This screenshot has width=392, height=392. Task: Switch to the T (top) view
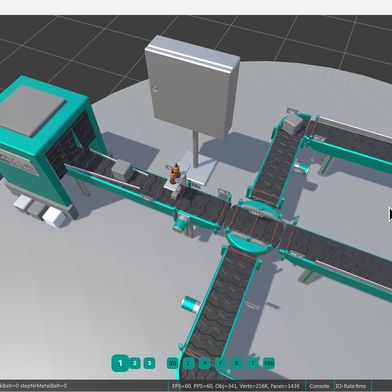pyautogui.click(x=253, y=363)
